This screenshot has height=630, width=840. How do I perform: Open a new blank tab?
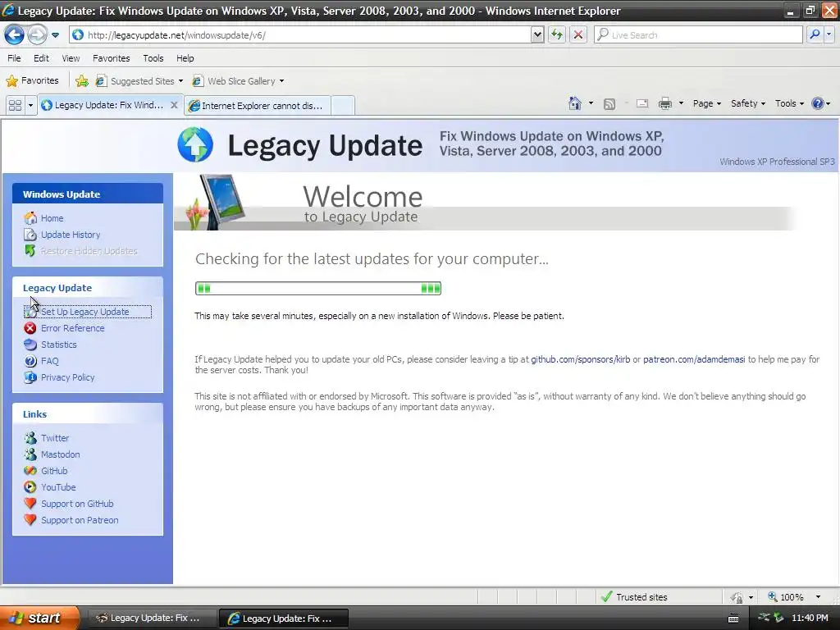(343, 106)
